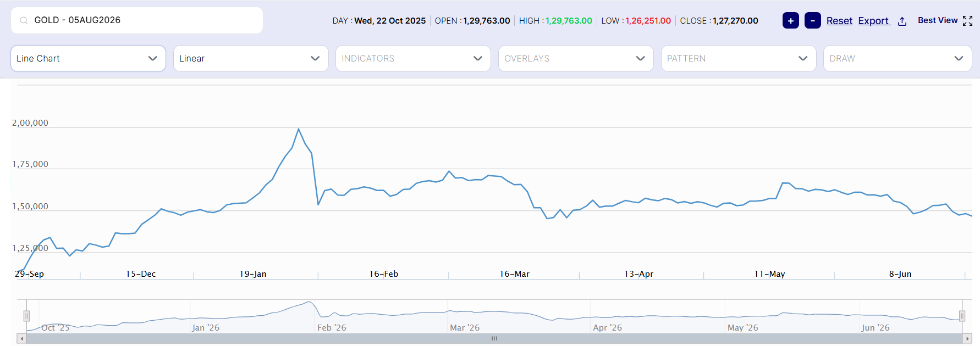Click the search magnifier icon
980x346 pixels.
coord(24,20)
